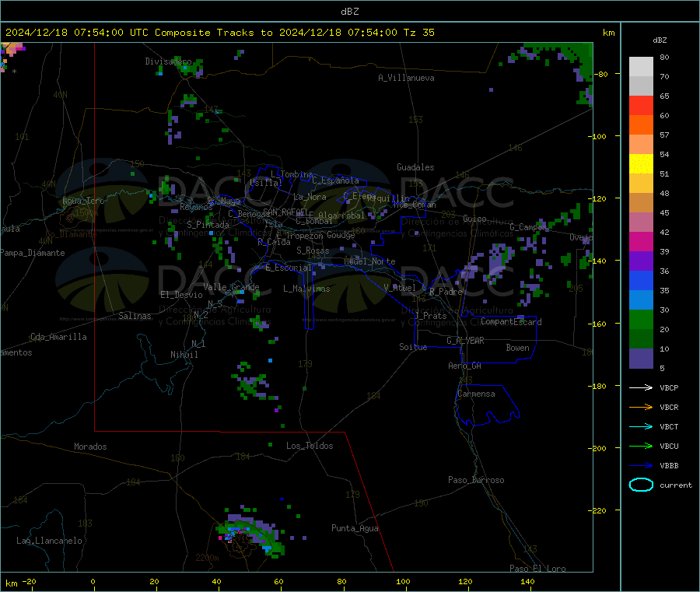Click the cyan VBCT arrow legend
This screenshot has width=700, height=592.
[x=641, y=427]
